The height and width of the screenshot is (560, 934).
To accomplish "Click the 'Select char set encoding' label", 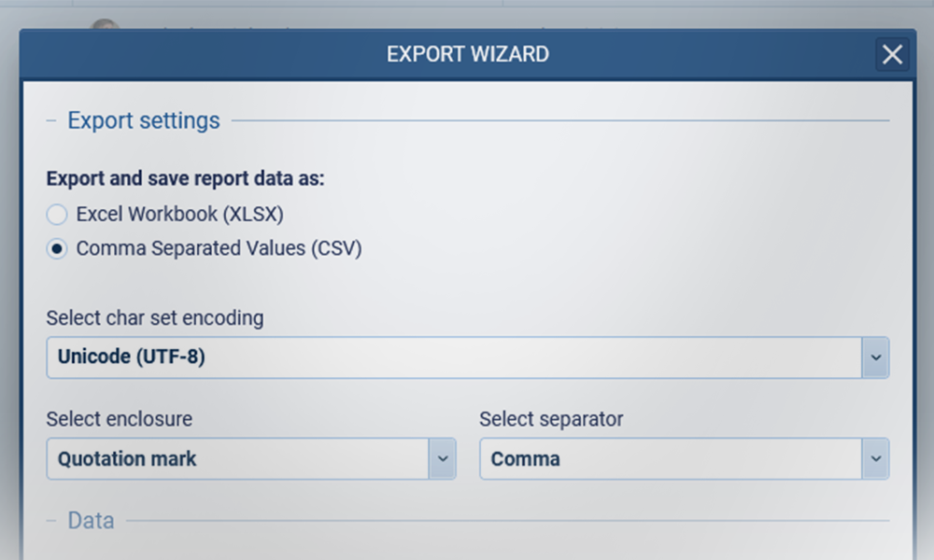I will coord(155,317).
